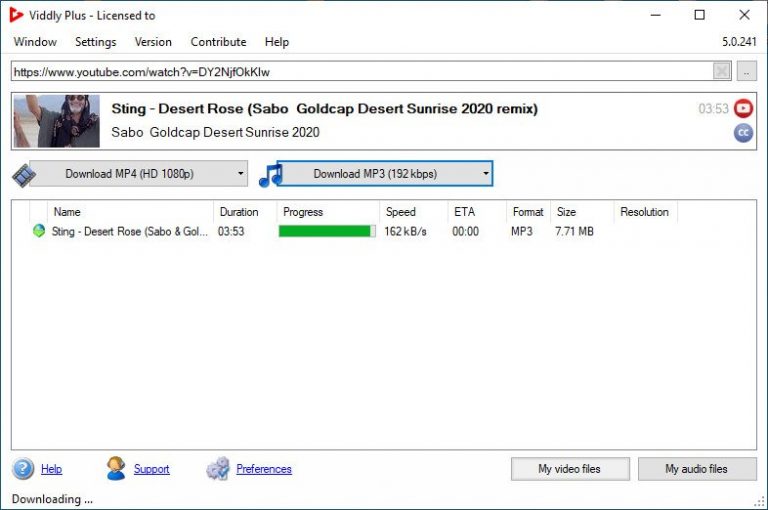768x510 pixels.
Task: Click the blue question mark Help icon
Action: pyautogui.click(x=23, y=469)
